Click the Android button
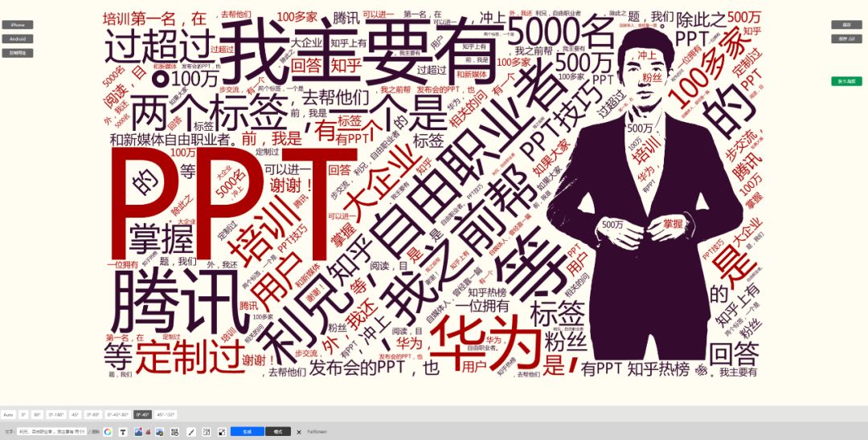The width and height of the screenshot is (868, 440). pyautogui.click(x=17, y=39)
